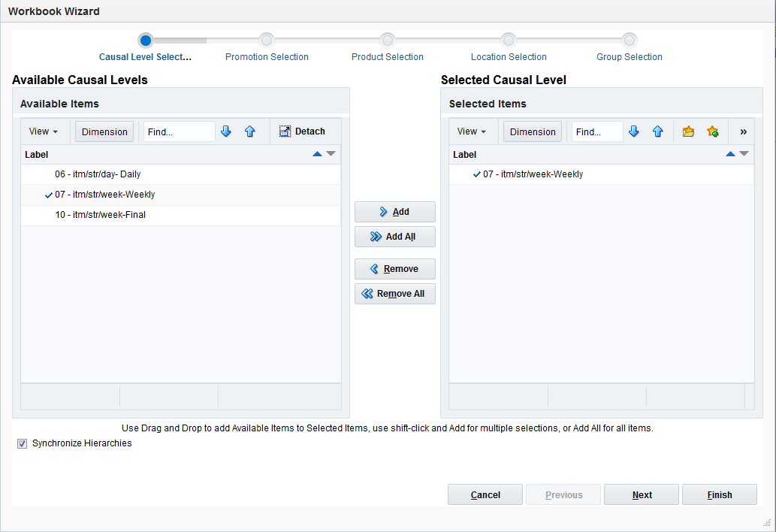Focus Find field in Selected Items
776x532 pixels.
[597, 131]
